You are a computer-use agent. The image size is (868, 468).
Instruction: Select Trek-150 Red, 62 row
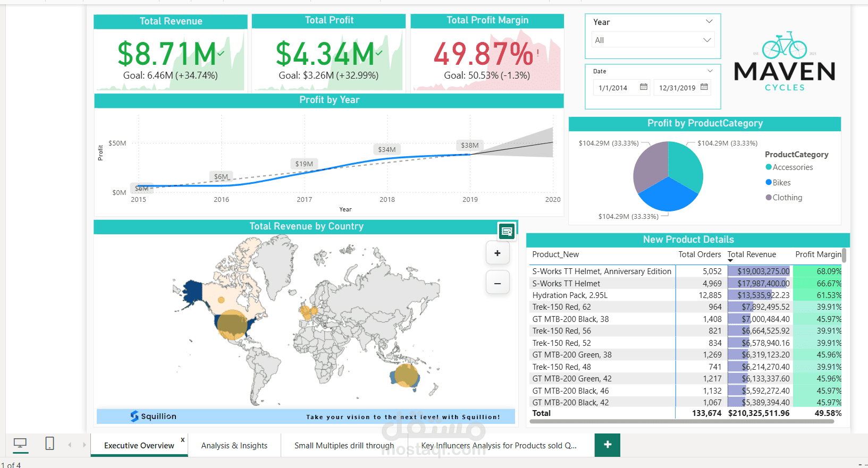[x=686, y=307]
